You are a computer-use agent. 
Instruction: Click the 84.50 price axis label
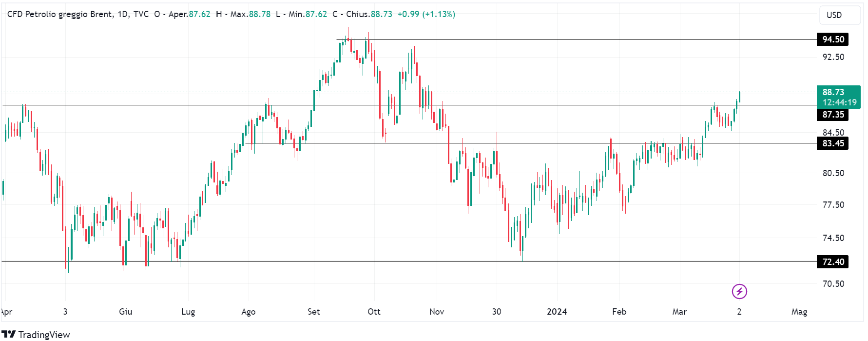tap(833, 133)
